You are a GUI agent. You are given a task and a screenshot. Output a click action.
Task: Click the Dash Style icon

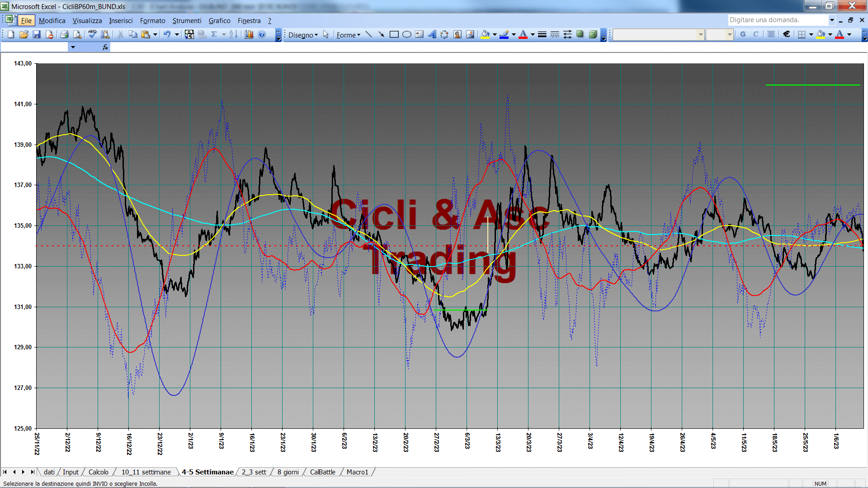click(555, 34)
